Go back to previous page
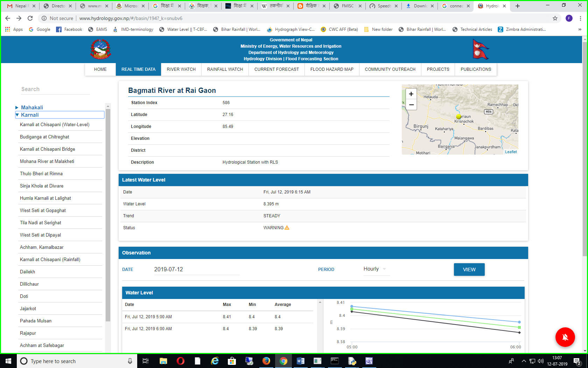Viewport: 588px width, 368px height. [x=8, y=18]
